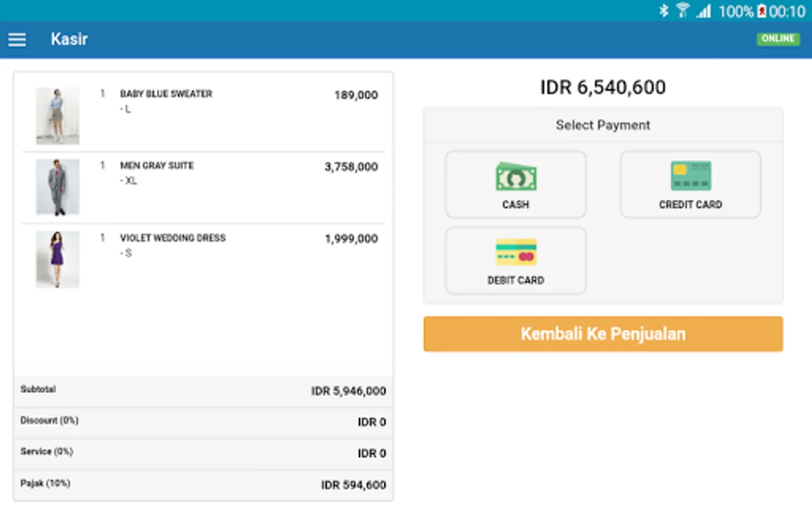Click the 189,000 price value
This screenshot has width=812, height=508.
pos(356,95)
